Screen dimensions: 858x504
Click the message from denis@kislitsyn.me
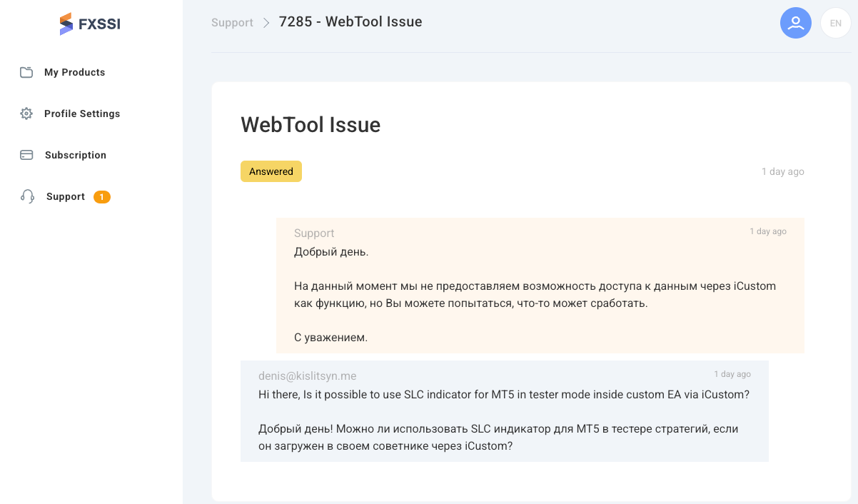point(505,410)
